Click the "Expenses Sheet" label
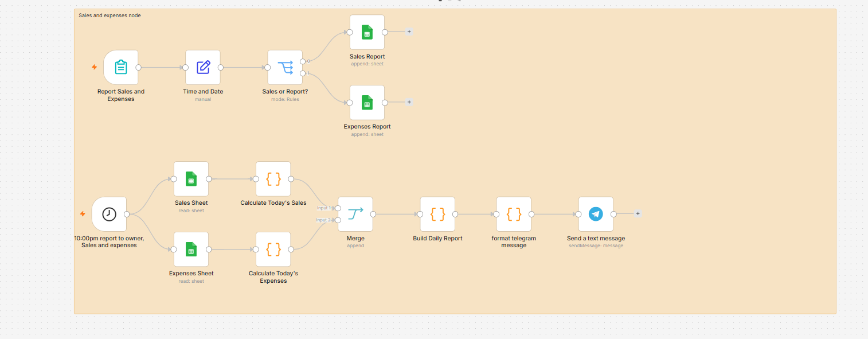Screen dimensions: 868x339 [191, 274]
